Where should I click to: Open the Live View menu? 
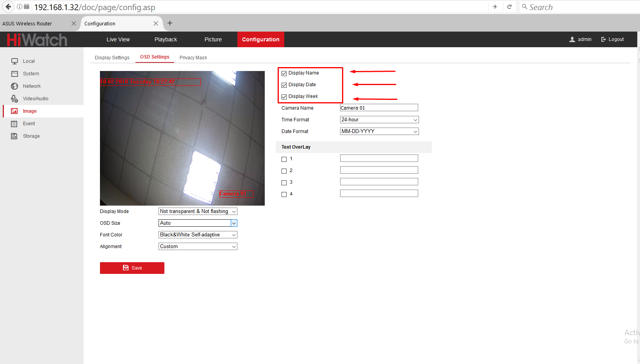point(118,39)
